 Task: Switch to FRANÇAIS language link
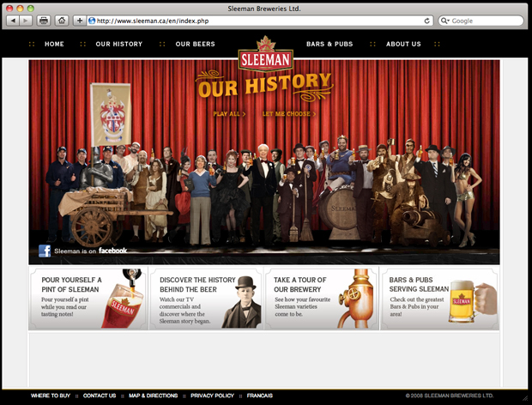click(x=260, y=396)
